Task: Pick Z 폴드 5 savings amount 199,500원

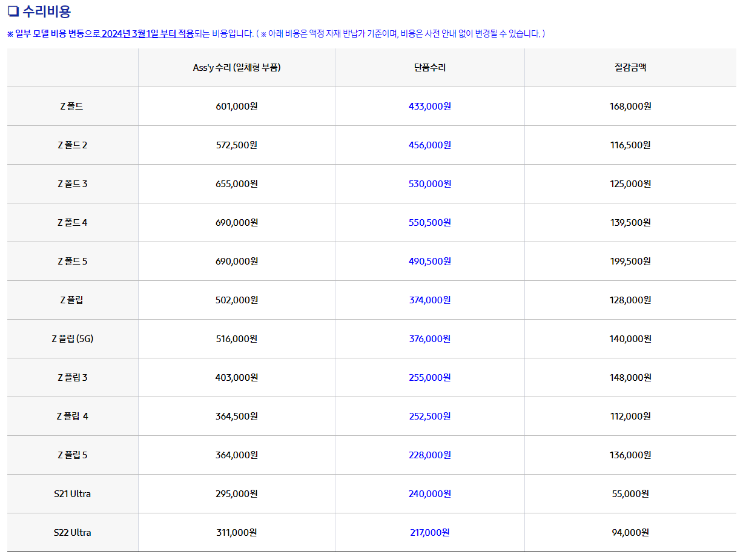Action: click(630, 262)
